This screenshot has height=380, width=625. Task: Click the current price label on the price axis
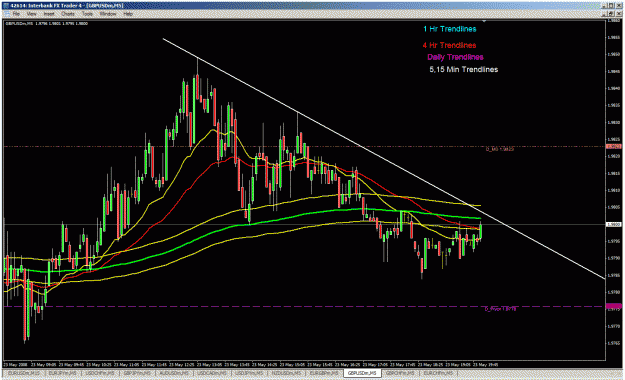pos(614,224)
